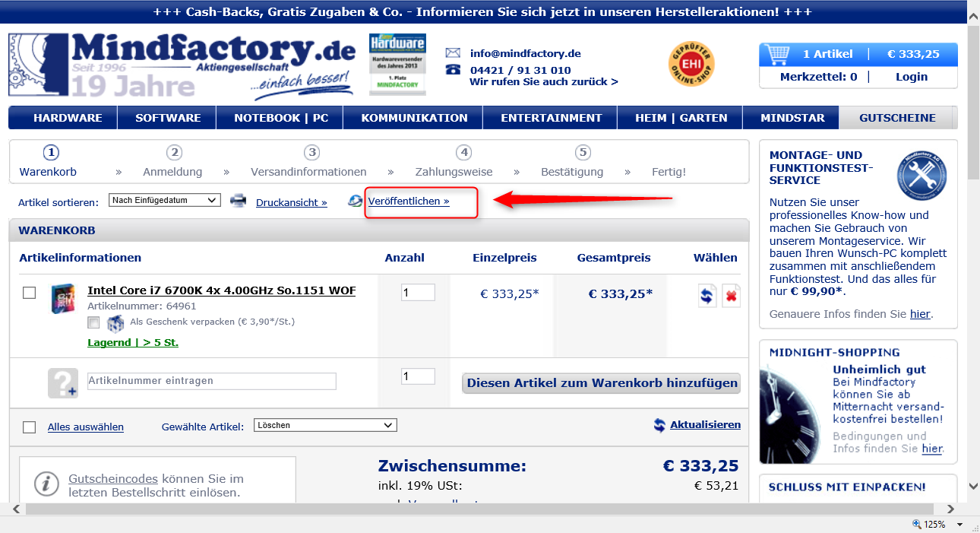
Task: Click the Veröffentlichen link
Action: tap(409, 201)
